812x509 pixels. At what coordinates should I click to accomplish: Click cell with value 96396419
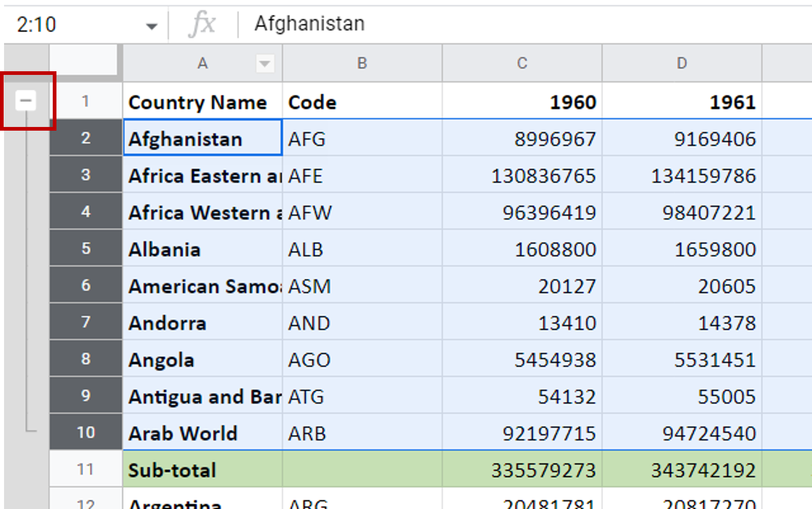(522, 211)
